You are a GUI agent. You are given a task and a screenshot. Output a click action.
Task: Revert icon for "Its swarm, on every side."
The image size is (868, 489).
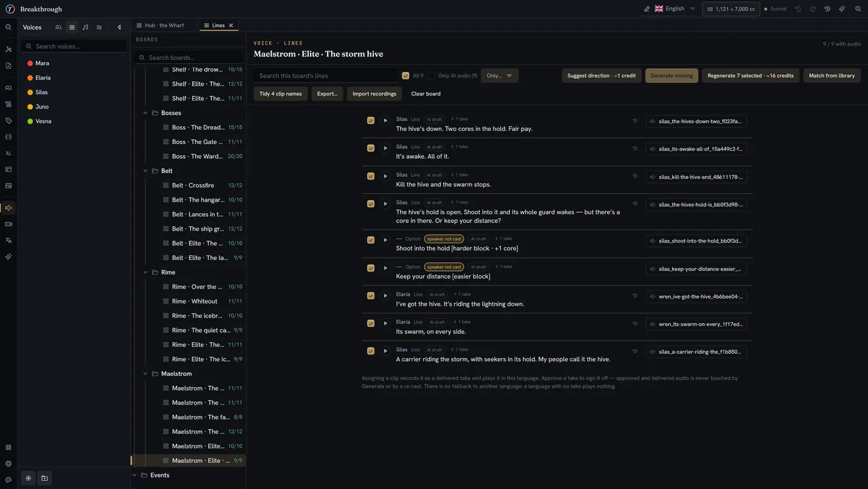coord(635,323)
